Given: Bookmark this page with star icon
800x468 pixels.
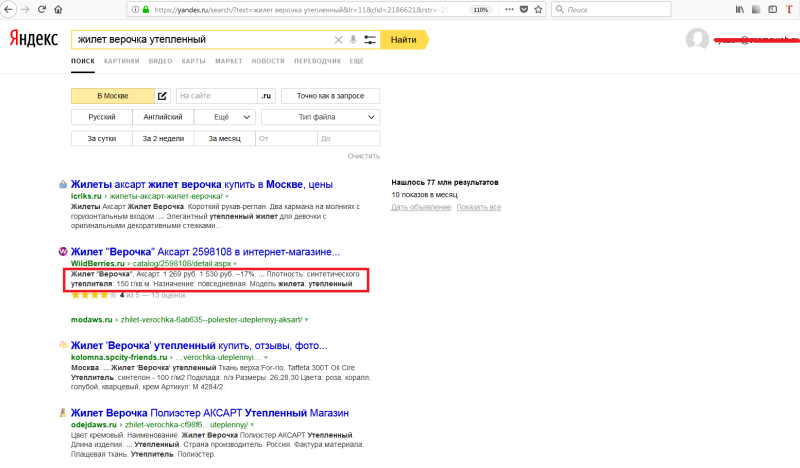Looking at the screenshot, I should click(x=538, y=9).
